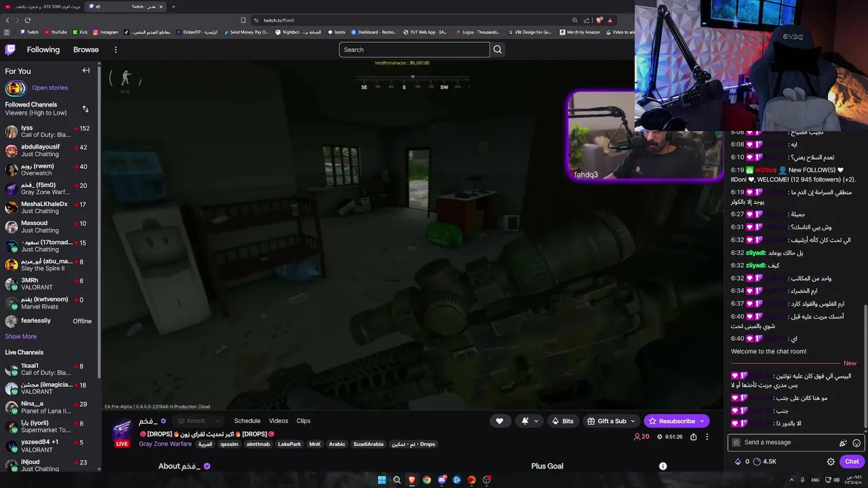Open the browser apps grid icon
The height and width of the screenshot is (488, 868).
coord(7,32)
